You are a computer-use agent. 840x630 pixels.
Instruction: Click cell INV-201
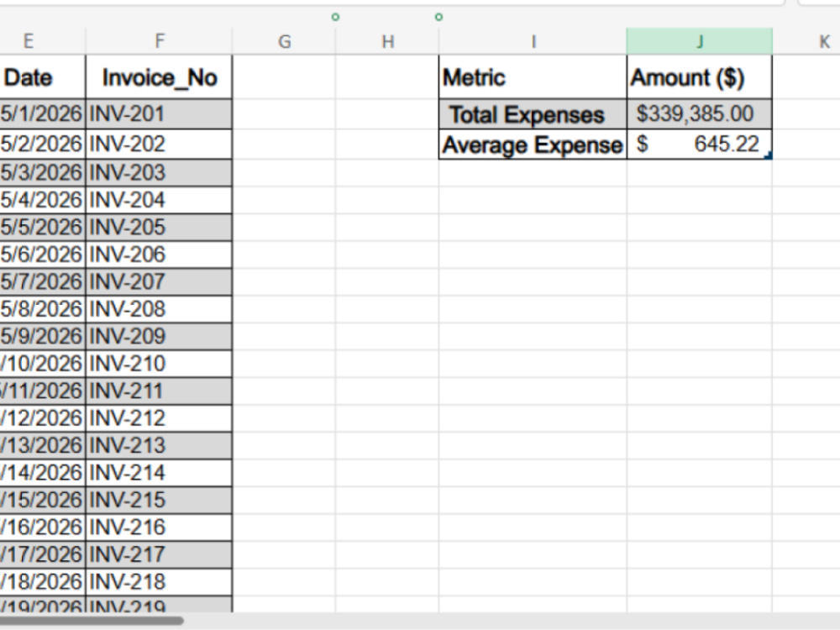159,114
